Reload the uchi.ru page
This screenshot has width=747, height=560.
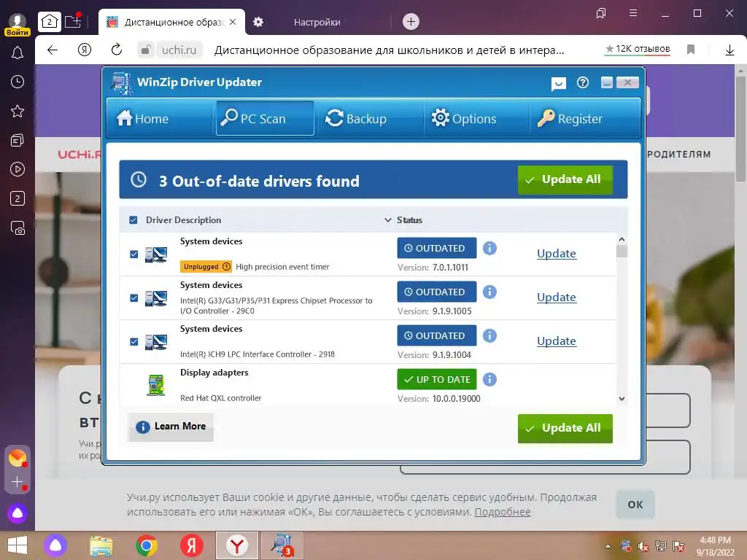[116, 50]
